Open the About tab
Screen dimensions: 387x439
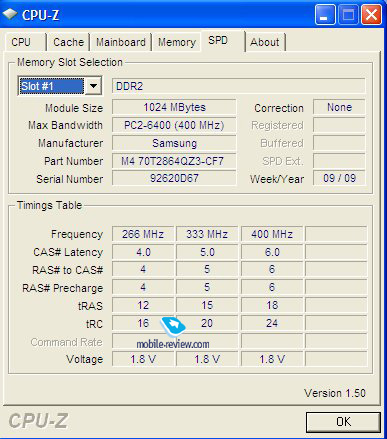(265, 42)
